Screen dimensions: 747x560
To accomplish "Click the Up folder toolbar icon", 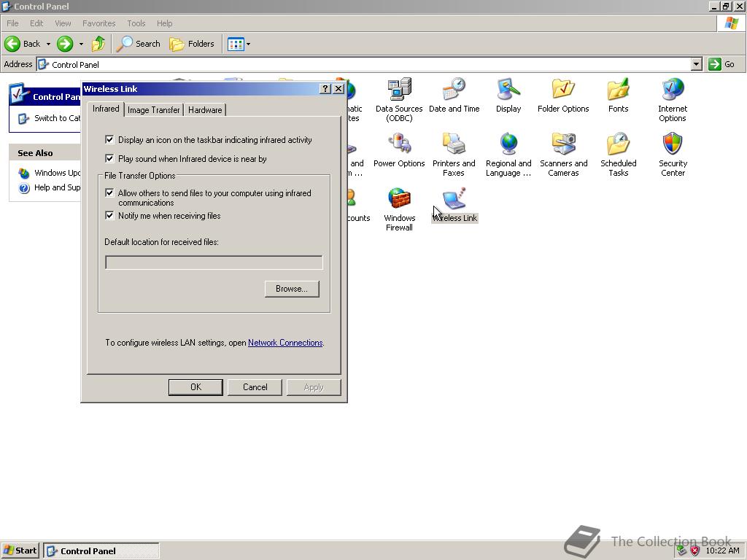I will click(x=98, y=44).
